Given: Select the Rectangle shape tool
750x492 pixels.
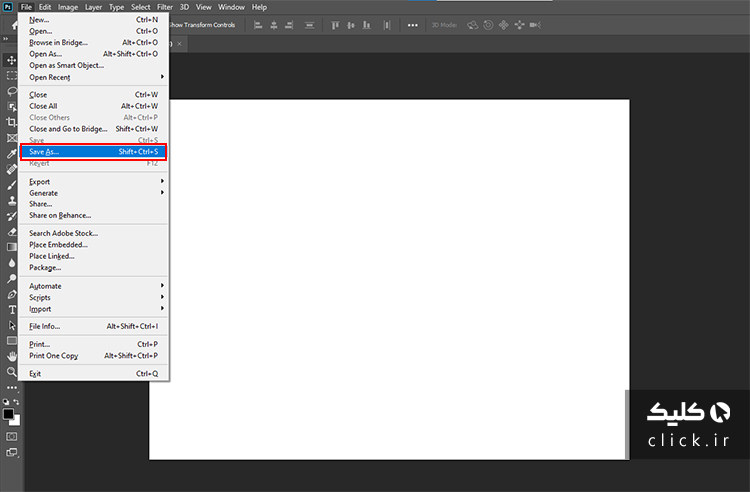Looking at the screenshot, I should (x=11, y=341).
